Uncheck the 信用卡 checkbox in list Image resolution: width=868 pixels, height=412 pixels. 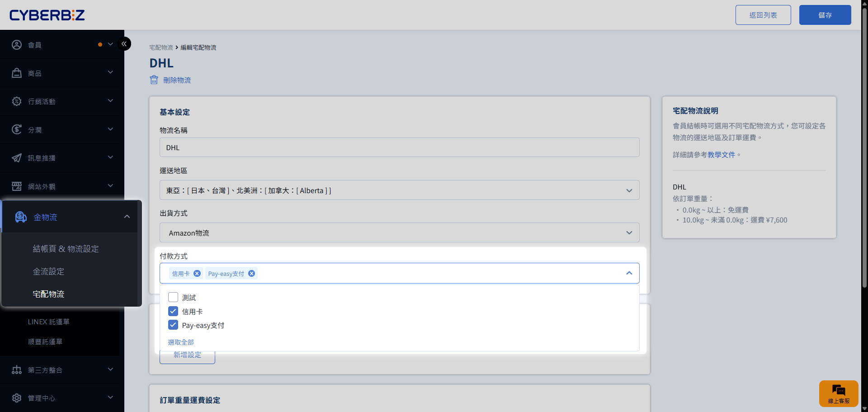(x=173, y=311)
